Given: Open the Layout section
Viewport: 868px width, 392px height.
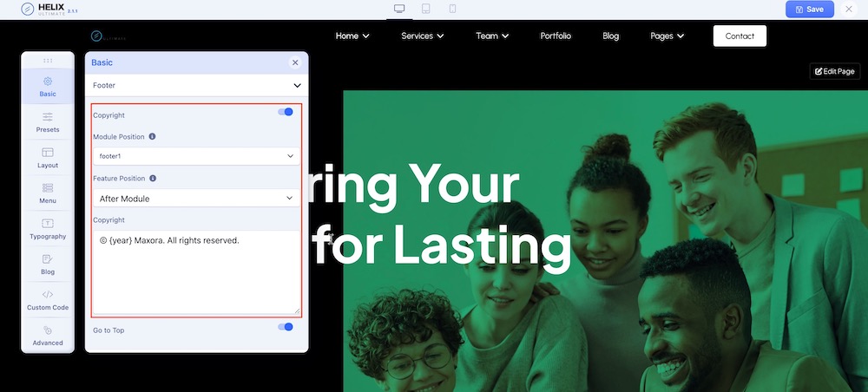Looking at the screenshot, I should pyautogui.click(x=48, y=158).
